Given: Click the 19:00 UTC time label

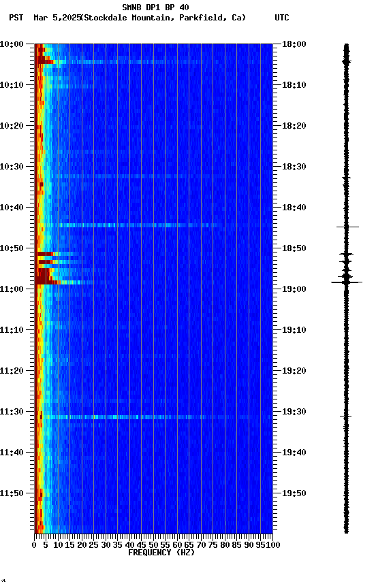Looking at the screenshot, I should (294, 289).
